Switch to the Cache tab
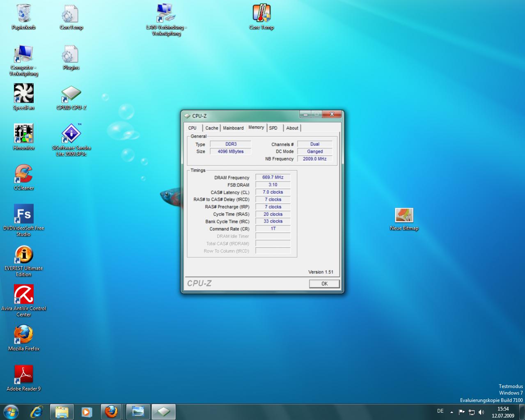This screenshot has height=420, width=525. coord(212,128)
